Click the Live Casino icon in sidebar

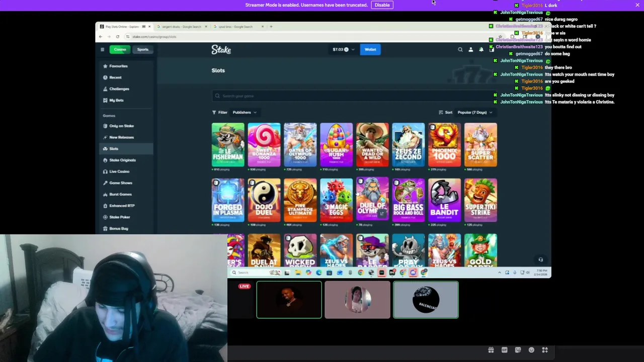point(105,171)
